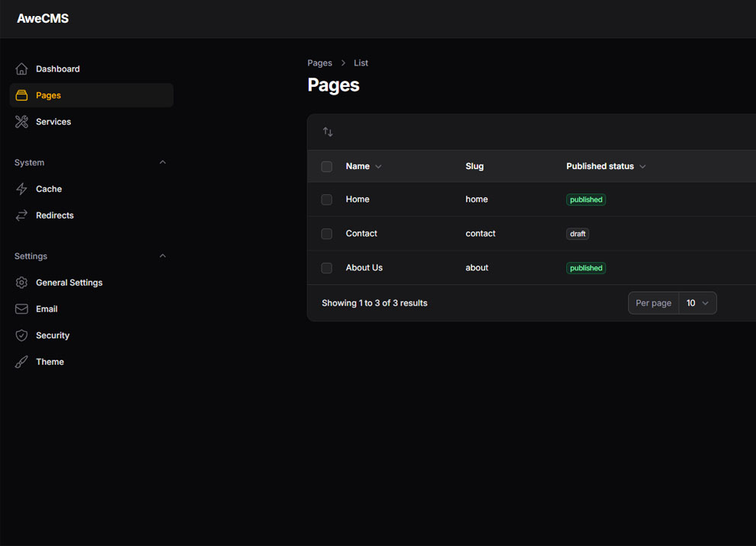Tick the select-all checkbox in table header

pos(326,166)
